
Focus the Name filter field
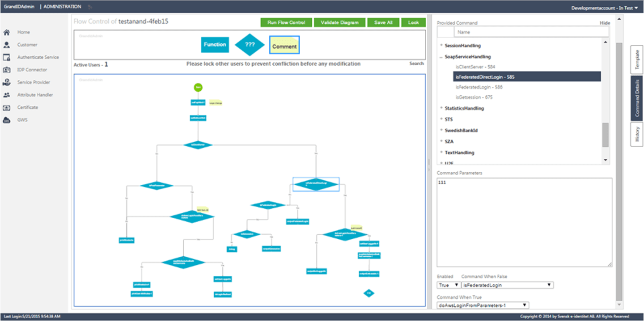click(531, 32)
